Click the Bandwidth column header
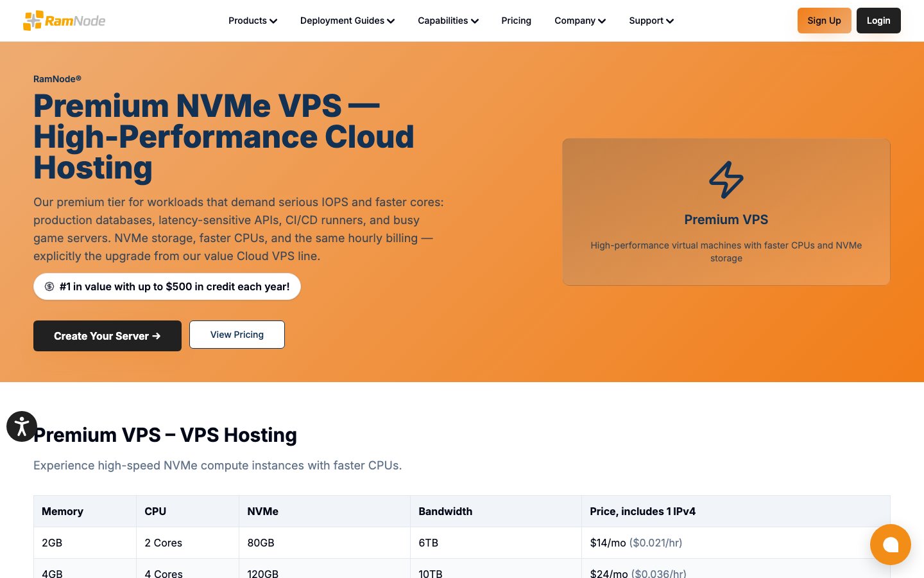The height and width of the screenshot is (578, 924). pyautogui.click(x=496, y=511)
